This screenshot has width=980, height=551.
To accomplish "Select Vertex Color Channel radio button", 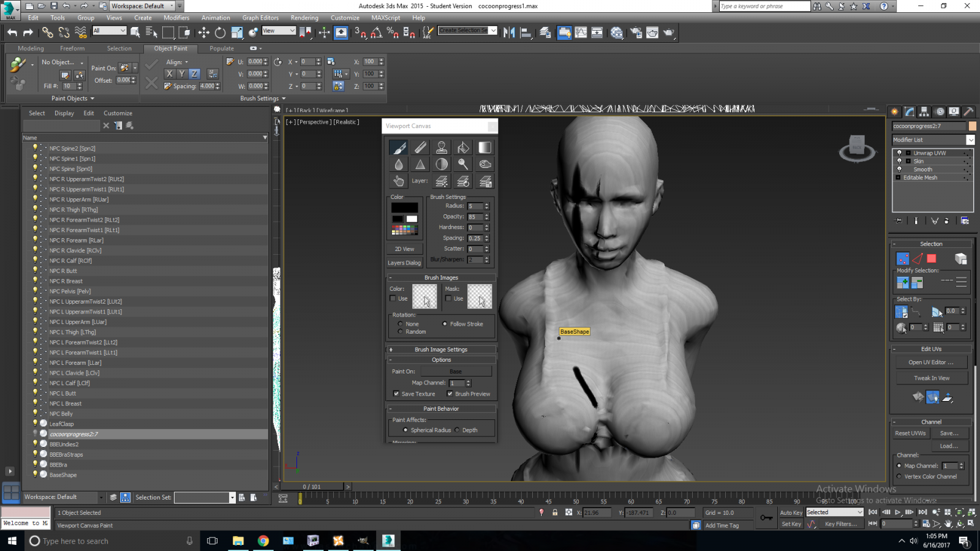I will point(899,476).
